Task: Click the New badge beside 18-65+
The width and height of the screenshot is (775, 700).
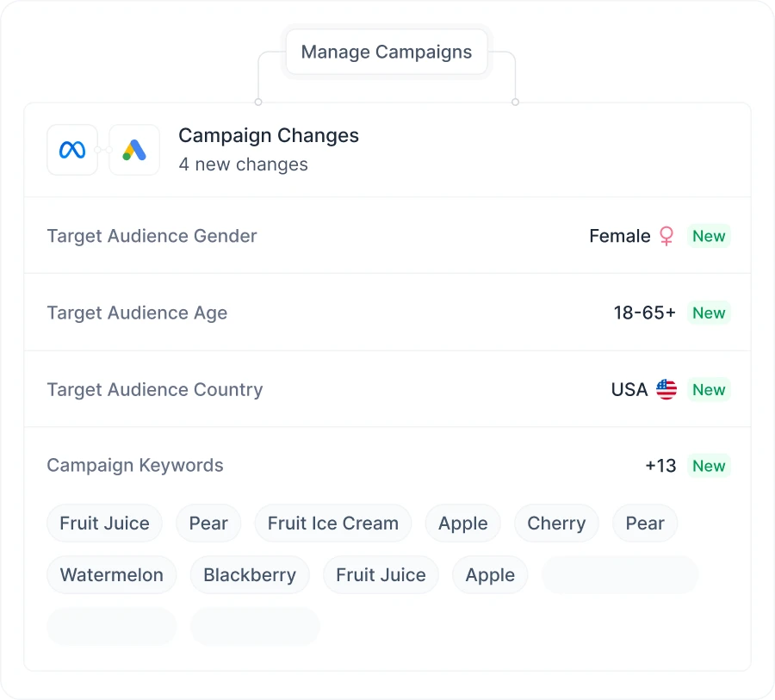Action: (709, 313)
